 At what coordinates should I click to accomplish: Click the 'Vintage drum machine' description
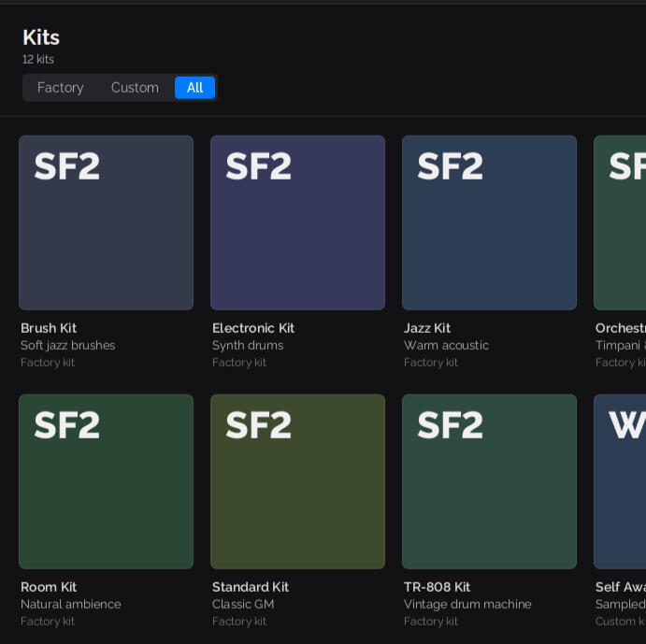(467, 604)
